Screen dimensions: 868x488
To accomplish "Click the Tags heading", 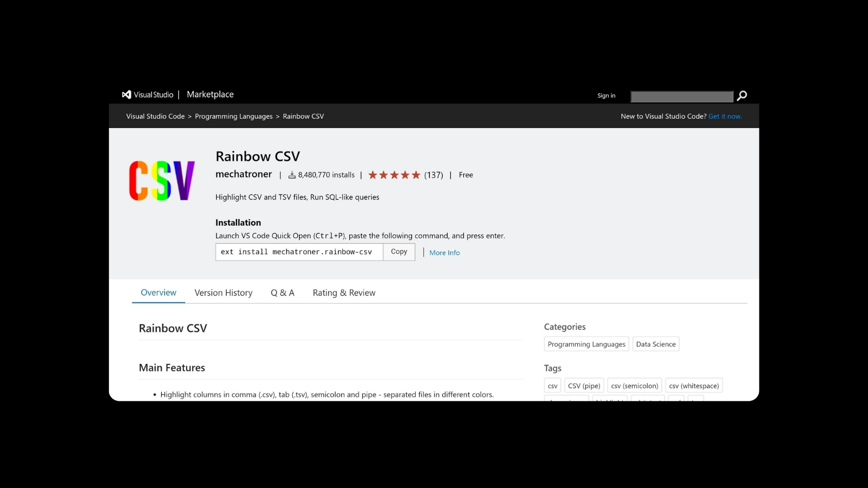I will pos(553,368).
